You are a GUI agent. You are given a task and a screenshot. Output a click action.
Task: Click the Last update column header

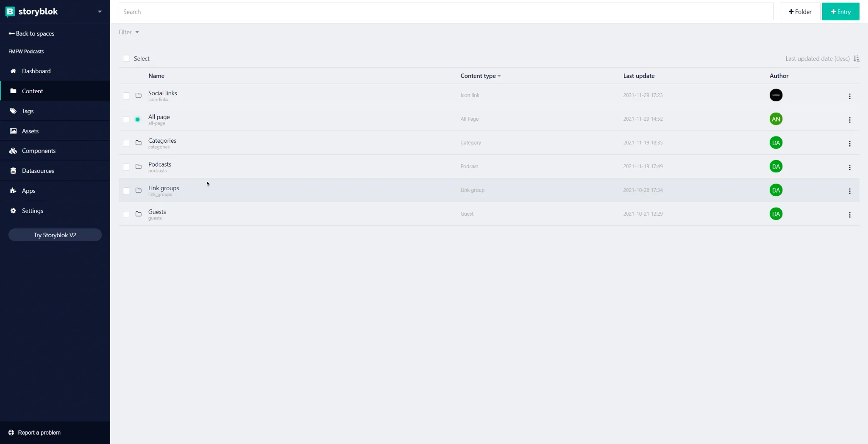coord(639,76)
